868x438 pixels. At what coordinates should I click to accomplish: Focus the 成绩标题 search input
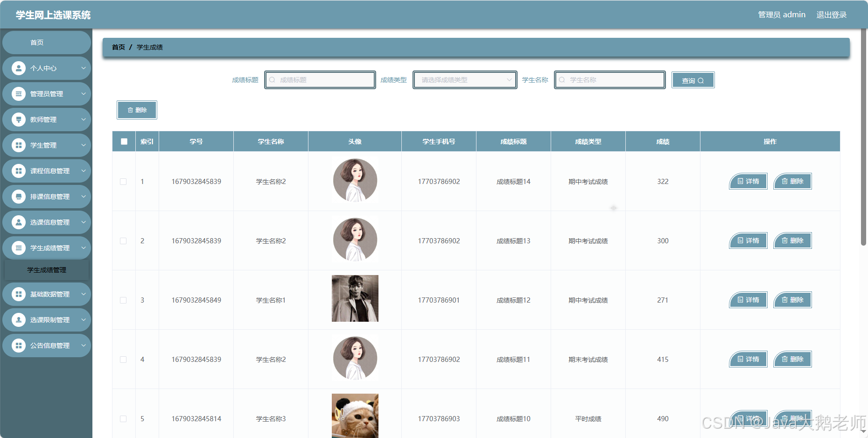[320, 80]
